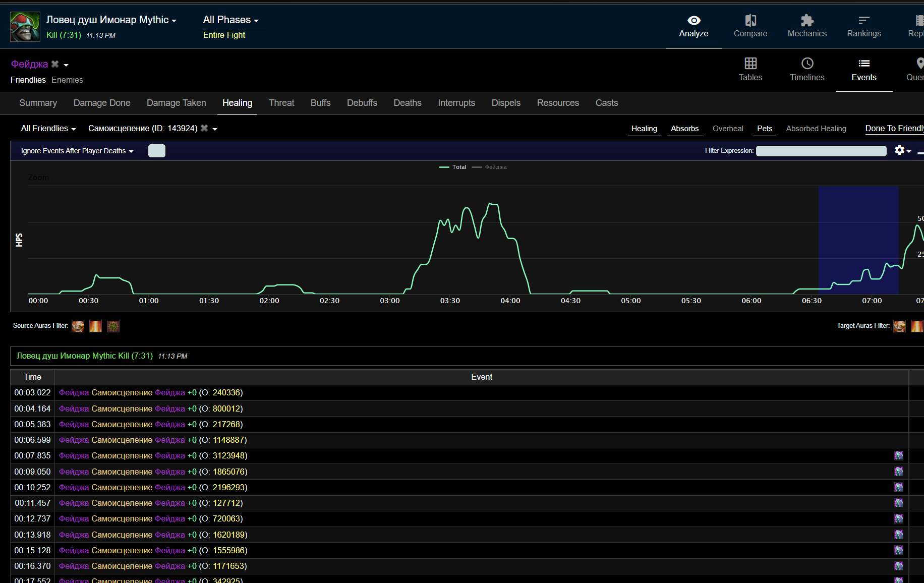Switch to the Tables grid view
The width and height of the screenshot is (924, 583).
tap(750, 64)
